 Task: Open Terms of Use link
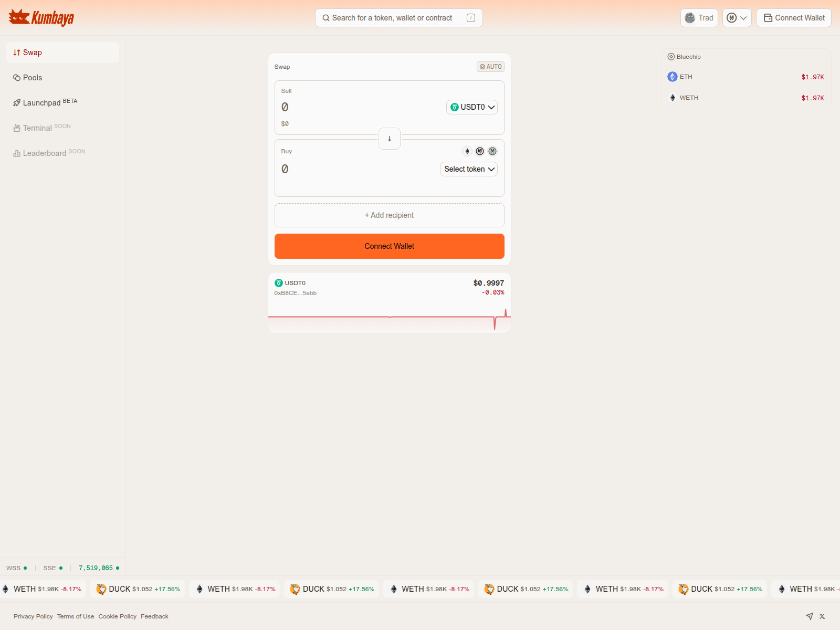pyautogui.click(x=76, y=616)
